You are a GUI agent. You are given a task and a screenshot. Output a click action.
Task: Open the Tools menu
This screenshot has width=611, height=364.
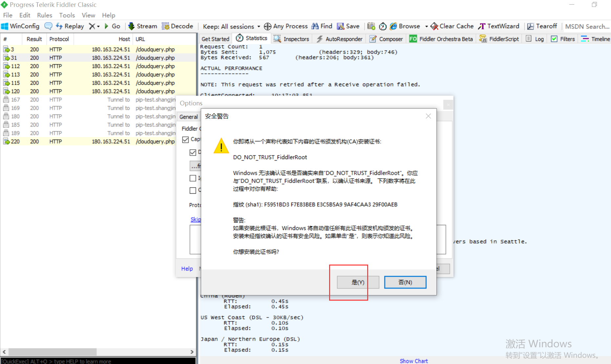pos(67,15)
